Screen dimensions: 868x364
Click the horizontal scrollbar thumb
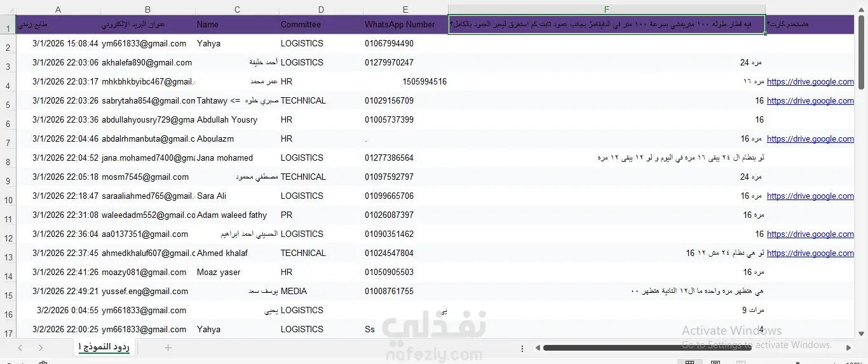tap(647, 348)
